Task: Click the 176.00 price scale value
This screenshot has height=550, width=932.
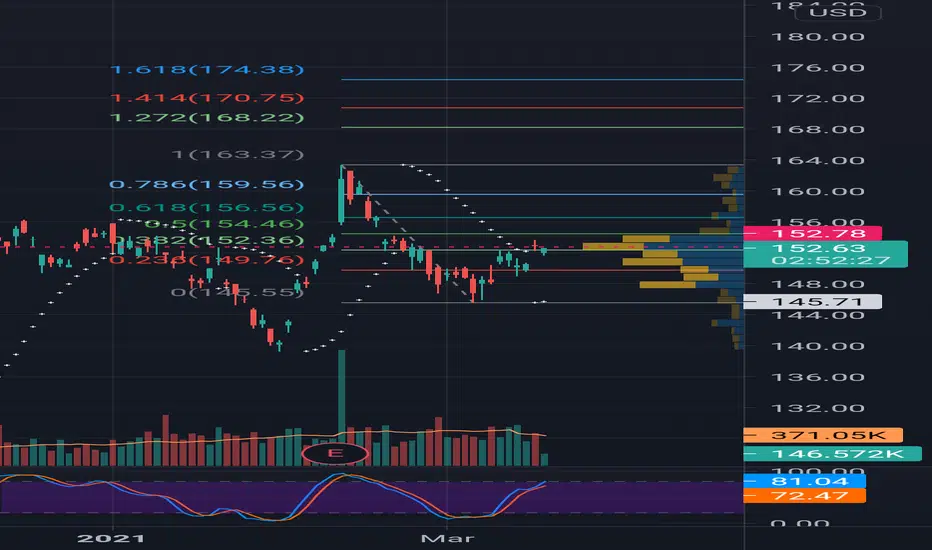Action: point(817,68)
